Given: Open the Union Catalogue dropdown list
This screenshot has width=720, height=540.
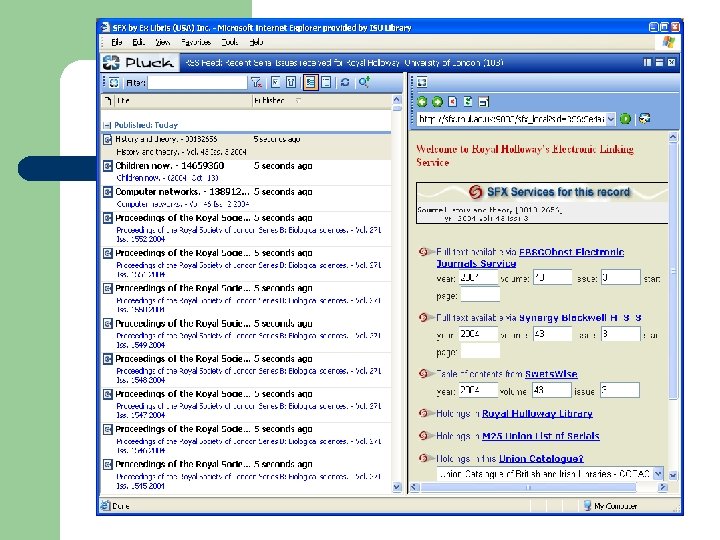Looking at the screenshot, I should (x=658, y=473).
